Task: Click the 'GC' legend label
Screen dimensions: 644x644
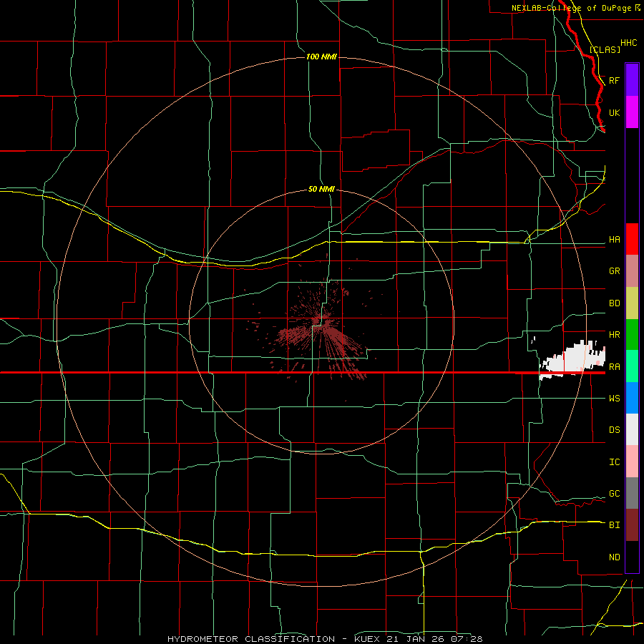Action: [x=614, y=494]
